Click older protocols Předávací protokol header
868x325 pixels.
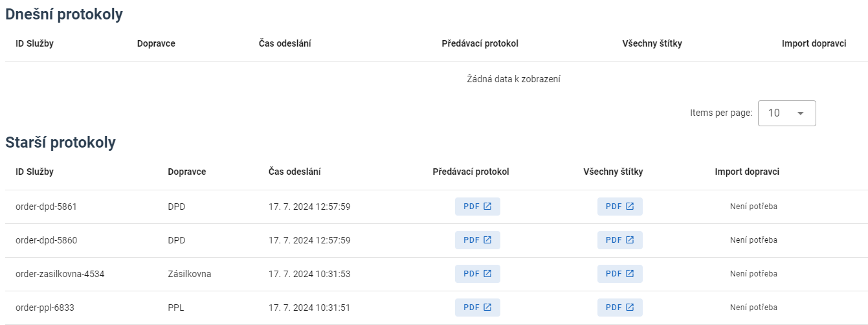471,172
